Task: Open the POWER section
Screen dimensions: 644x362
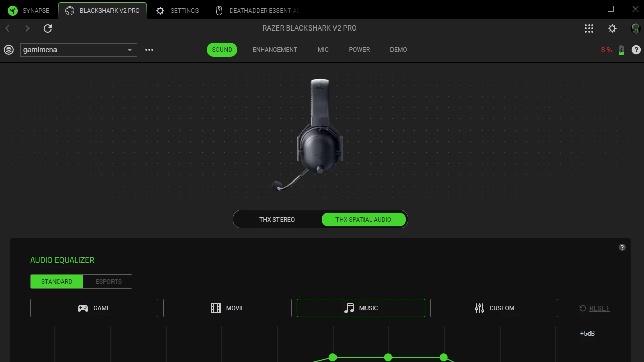Action: point(359,50)
